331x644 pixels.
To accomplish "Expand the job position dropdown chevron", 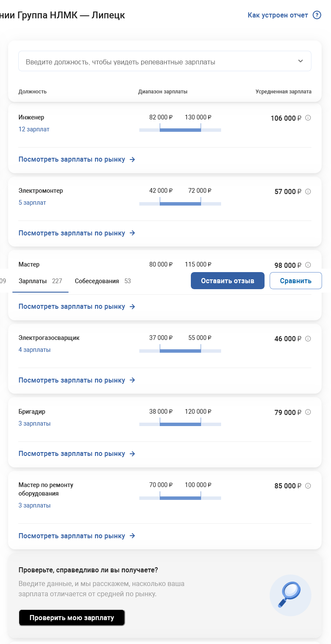I will [x=300, y=61].
